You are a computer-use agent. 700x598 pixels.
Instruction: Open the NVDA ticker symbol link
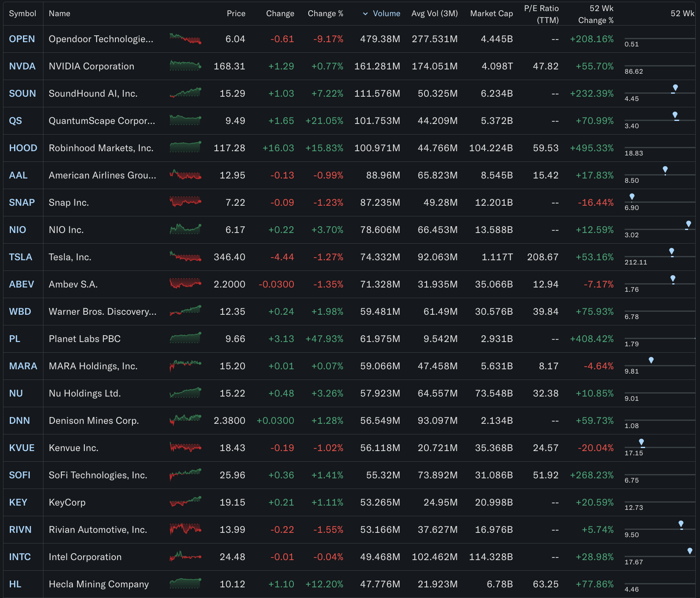coord(22,66)
